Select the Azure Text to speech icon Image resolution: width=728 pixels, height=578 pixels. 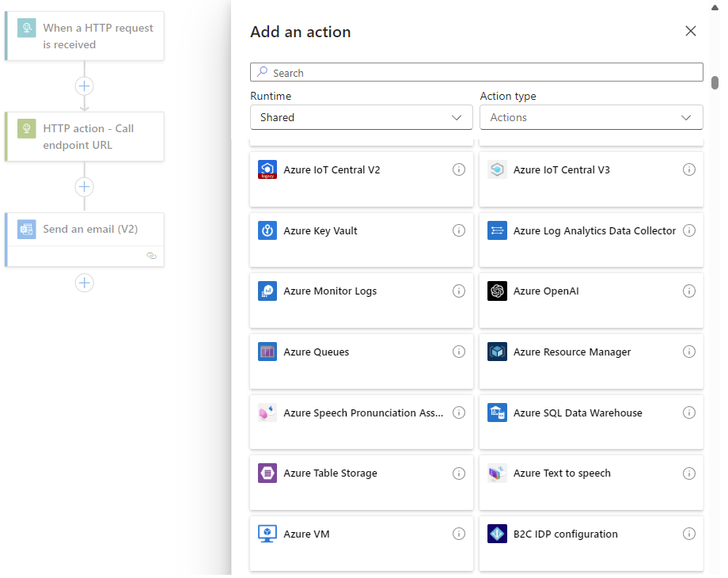[x=497, y=473]
